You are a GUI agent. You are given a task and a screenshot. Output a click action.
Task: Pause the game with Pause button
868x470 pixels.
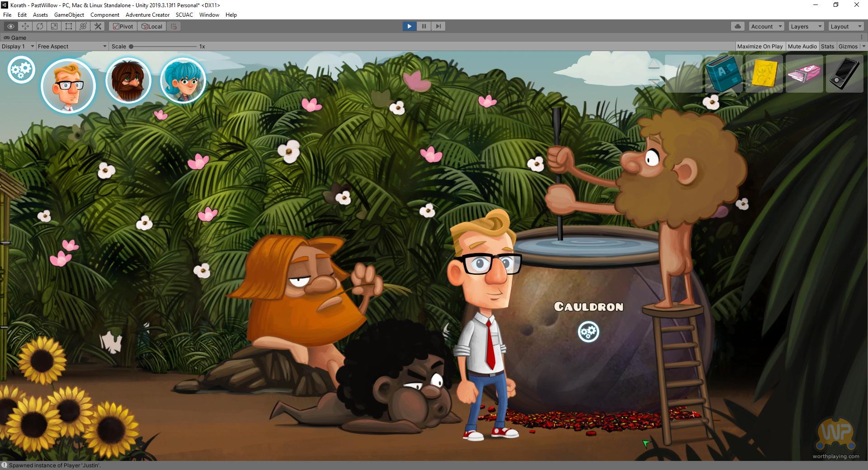424,26
